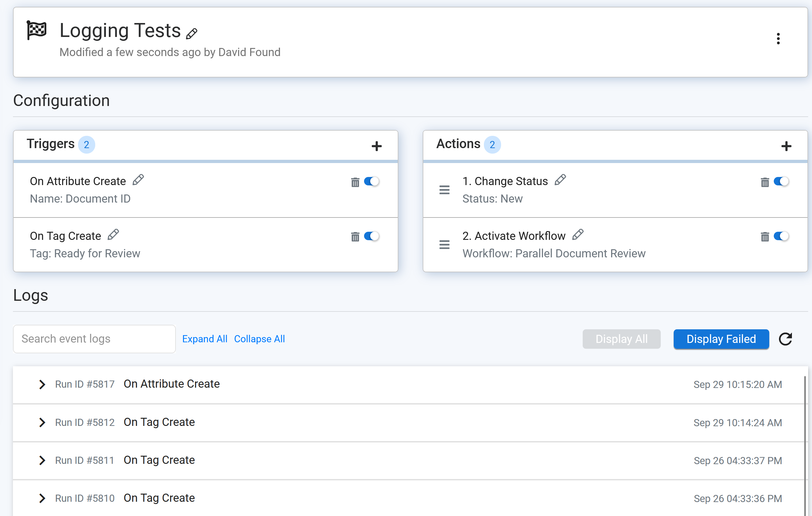Toggle off the On Tag Create trigger
This screenshot has width=812, height=516.
pyautogui.click(x=371, y=236)
